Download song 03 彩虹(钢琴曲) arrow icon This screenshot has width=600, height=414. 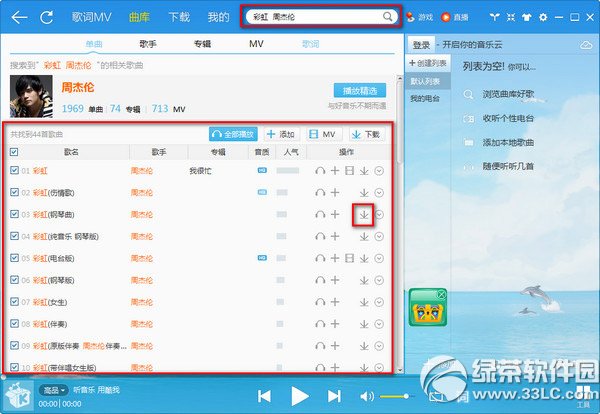364,215
